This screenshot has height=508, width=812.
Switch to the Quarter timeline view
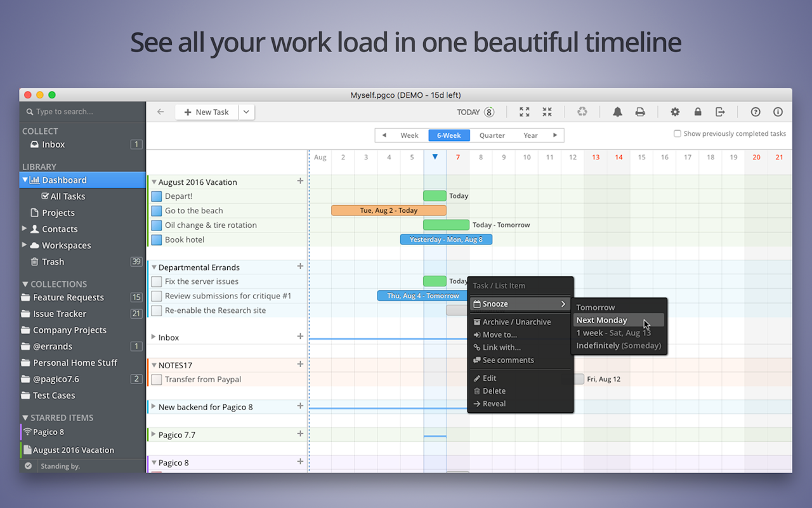point(492,135)
